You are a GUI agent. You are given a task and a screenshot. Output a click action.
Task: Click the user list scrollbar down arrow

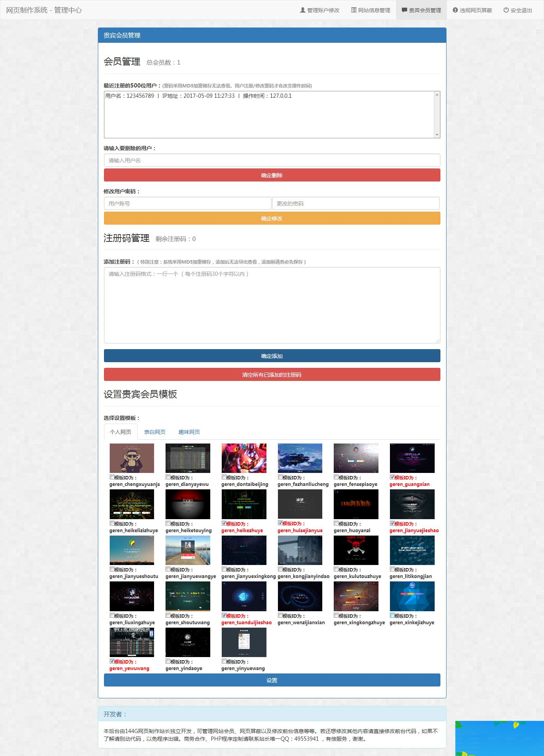coord(437,134)
